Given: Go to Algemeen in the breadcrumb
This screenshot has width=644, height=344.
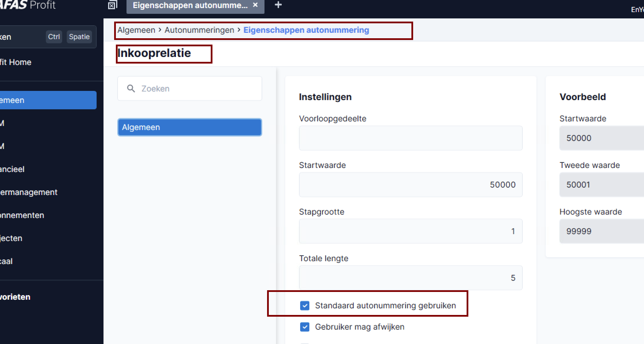Looking at the screenshot, I should point(136,30).
